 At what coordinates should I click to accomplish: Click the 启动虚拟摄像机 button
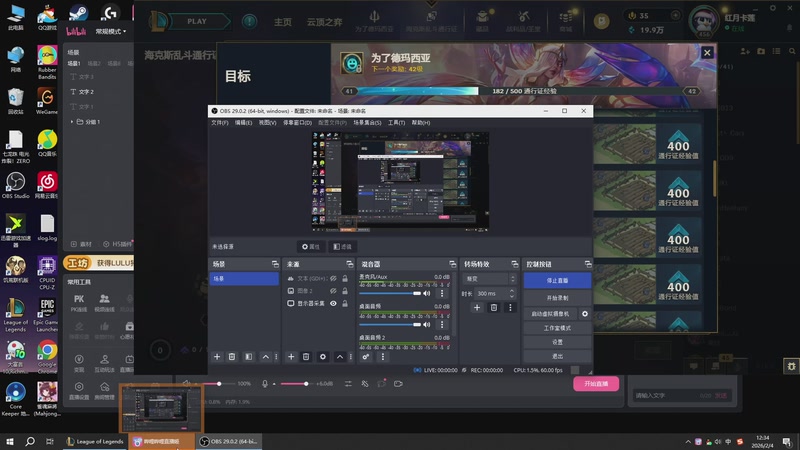(x=550, y=314)
